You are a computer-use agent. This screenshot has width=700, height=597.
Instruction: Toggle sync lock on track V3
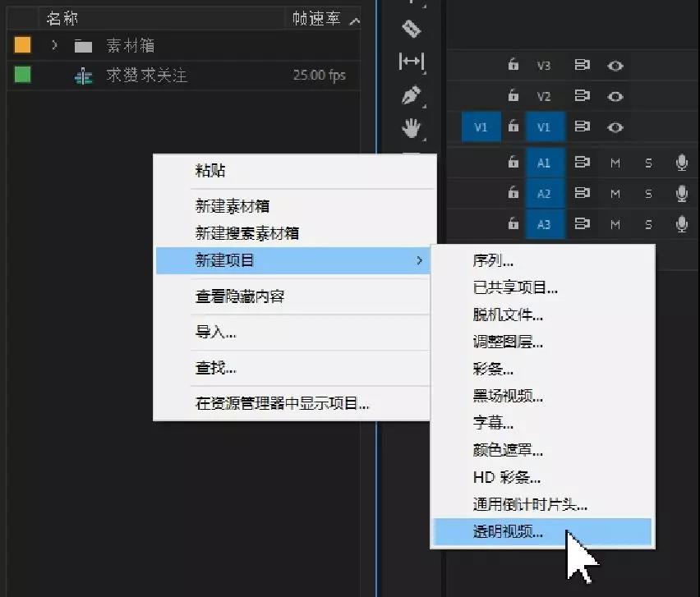583,66
